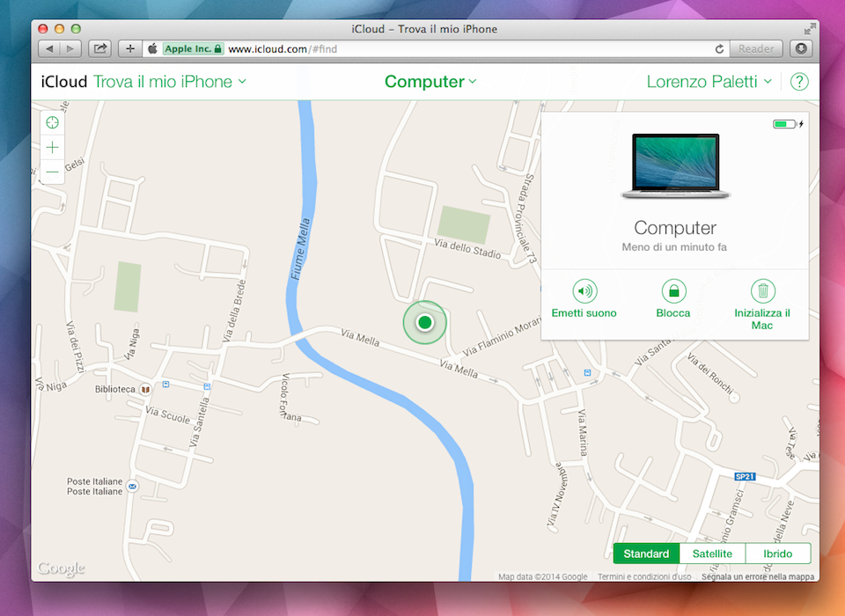Click the Via dei Pizzi street label

pyautogui.click(x=75, y=347)
